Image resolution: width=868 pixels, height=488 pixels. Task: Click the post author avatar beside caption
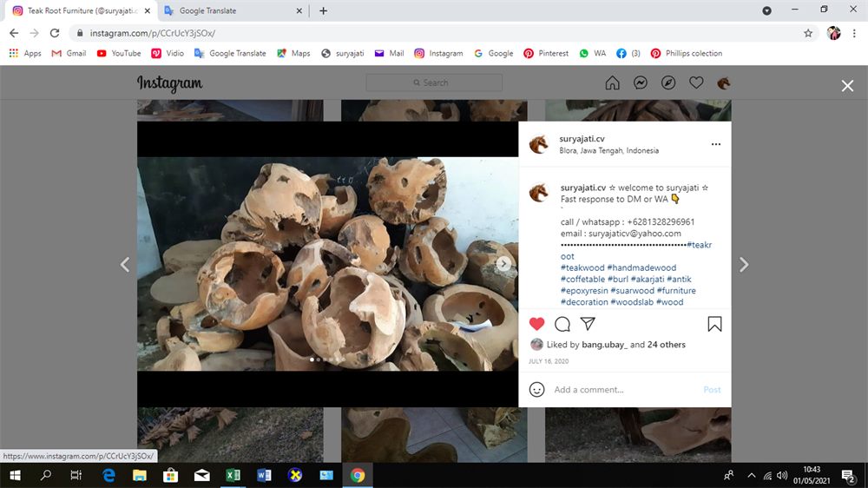pyautogui.click(x=539, y=193)
